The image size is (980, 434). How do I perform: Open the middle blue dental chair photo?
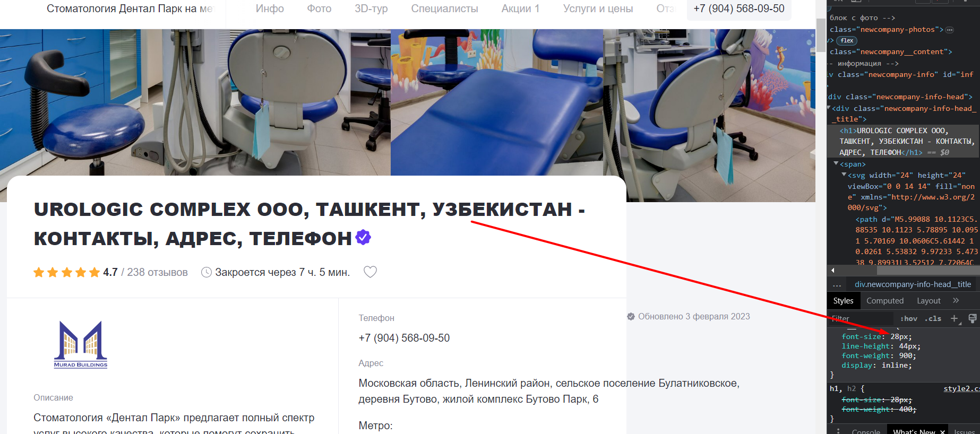pyautogui.click(x=497, y=102)
